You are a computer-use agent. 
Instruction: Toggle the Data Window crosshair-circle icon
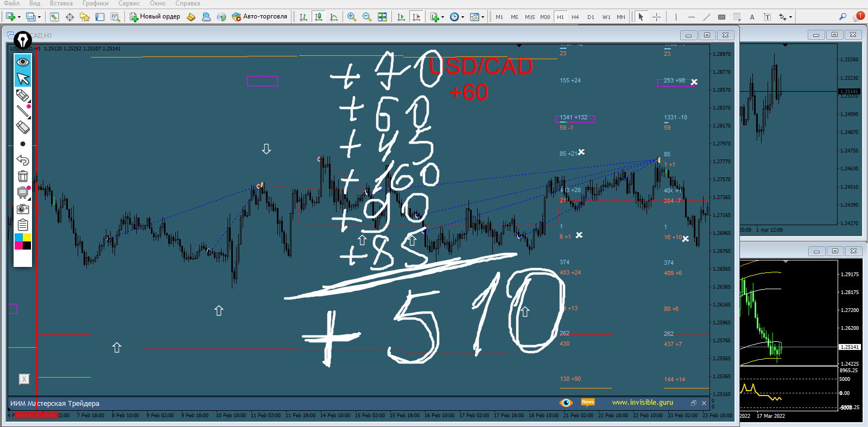[x=69, y=17]
